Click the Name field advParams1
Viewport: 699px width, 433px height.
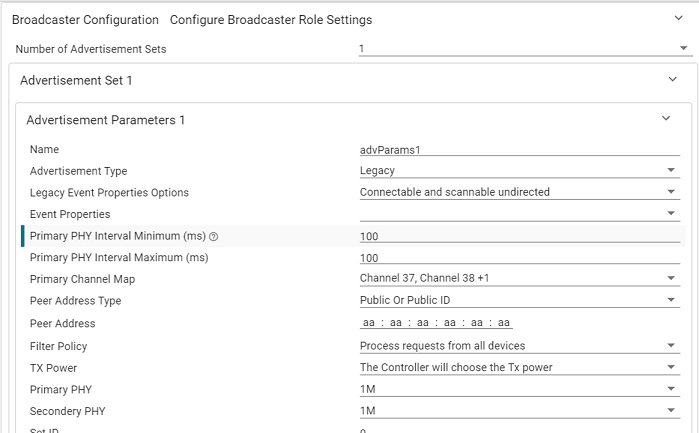pos(518,149)
